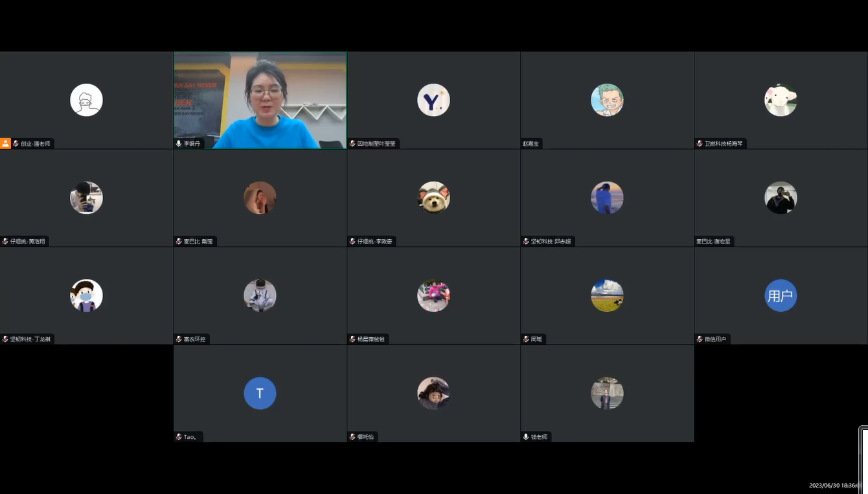The width and height of the screenshot is (868, 494).
Task: Click the landscape sky avatar of 周瑶
Action: [607, 296]
